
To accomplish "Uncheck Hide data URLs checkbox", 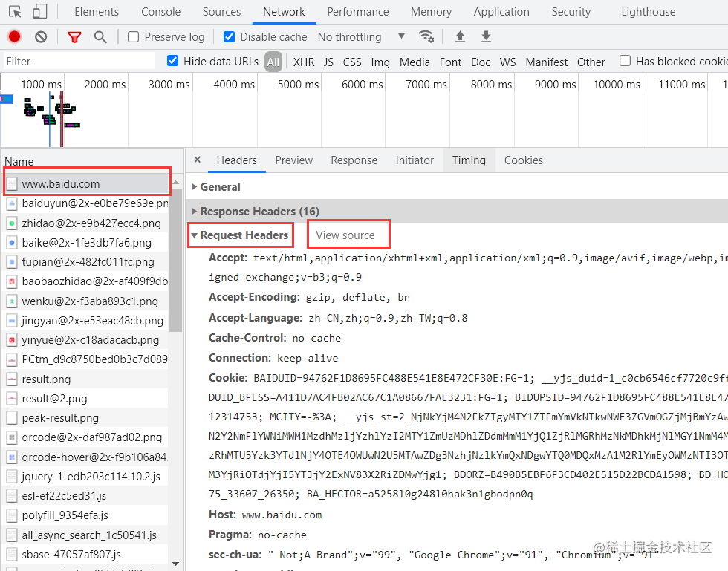I will [x=172, y=61].
